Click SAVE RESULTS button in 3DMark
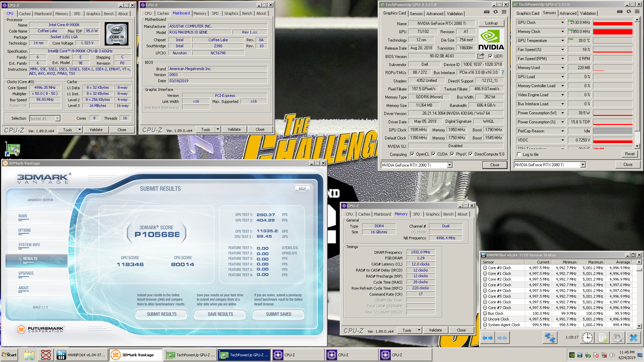644x362 pixels. coord(220,314)
